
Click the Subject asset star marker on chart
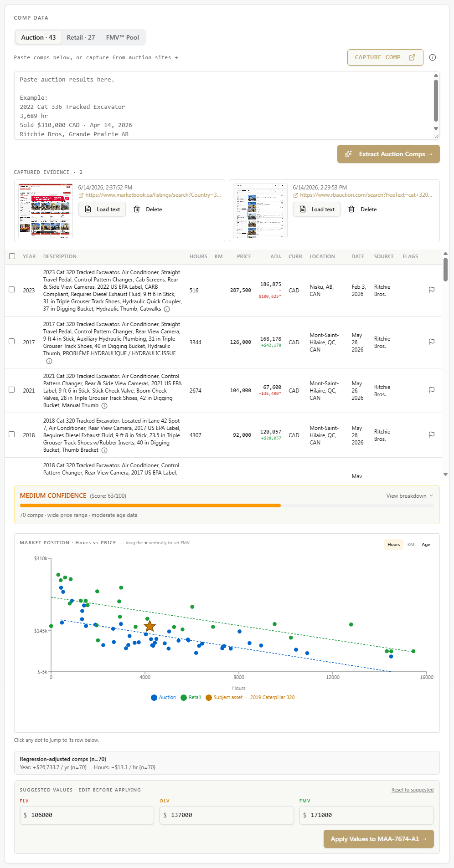coord(150,627)
